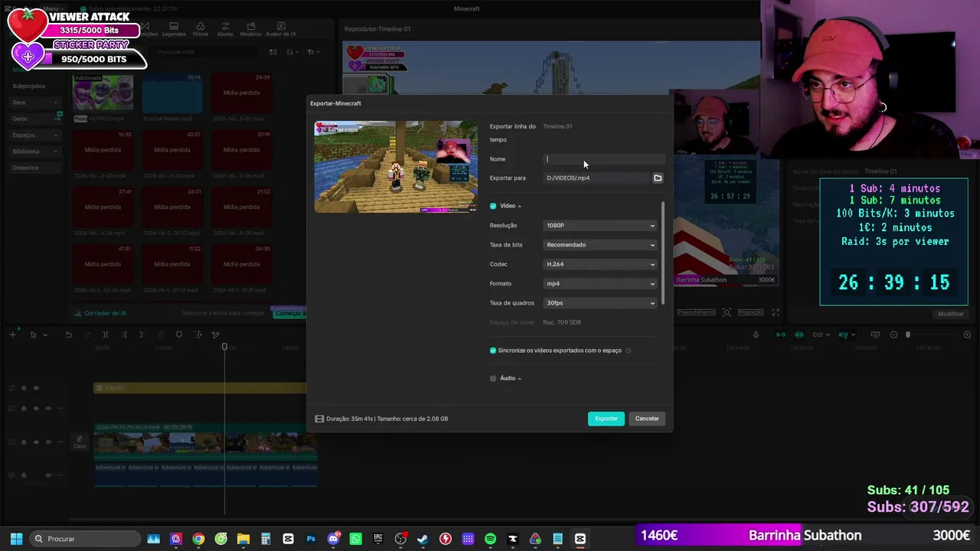Expand the Seus sidebar group
The width and height of the screenshot is (980, 551).
(x=36, y=103)
